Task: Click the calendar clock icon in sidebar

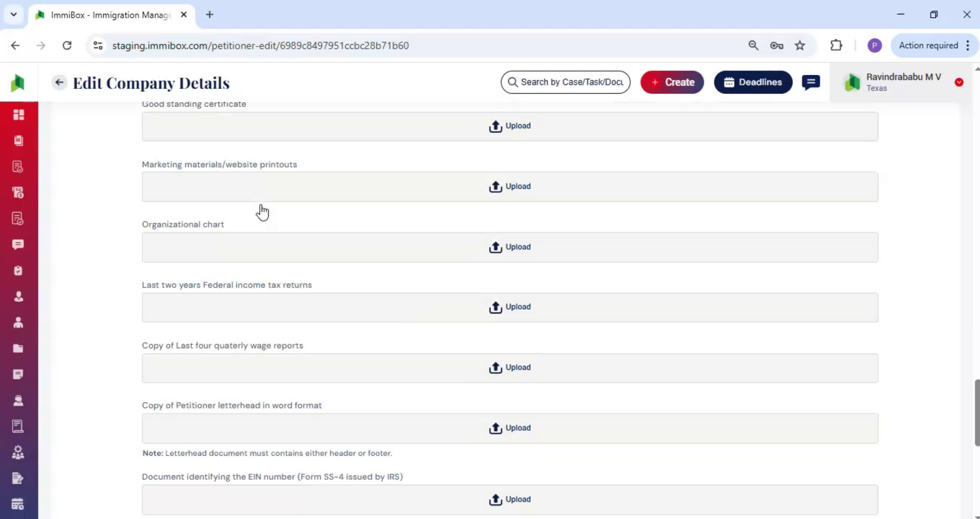Action: click(18, 504)
